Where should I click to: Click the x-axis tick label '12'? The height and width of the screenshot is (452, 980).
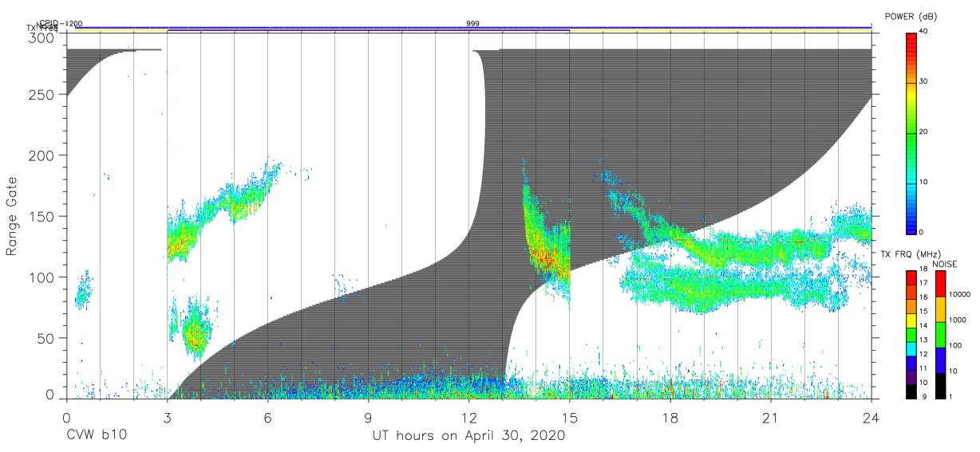[468, 418]
